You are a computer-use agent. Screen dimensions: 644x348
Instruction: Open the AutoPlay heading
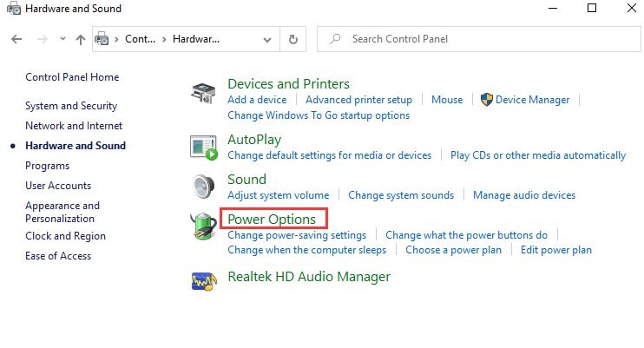click(254, 140)
